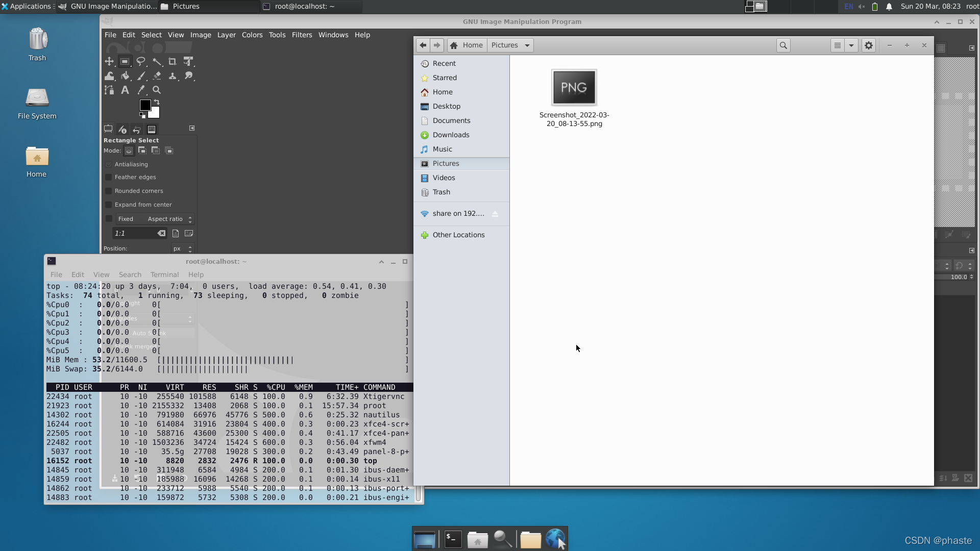The image size is (980, 551).
Task: Click the black foreground color swatch
Action: pos(145,105)
